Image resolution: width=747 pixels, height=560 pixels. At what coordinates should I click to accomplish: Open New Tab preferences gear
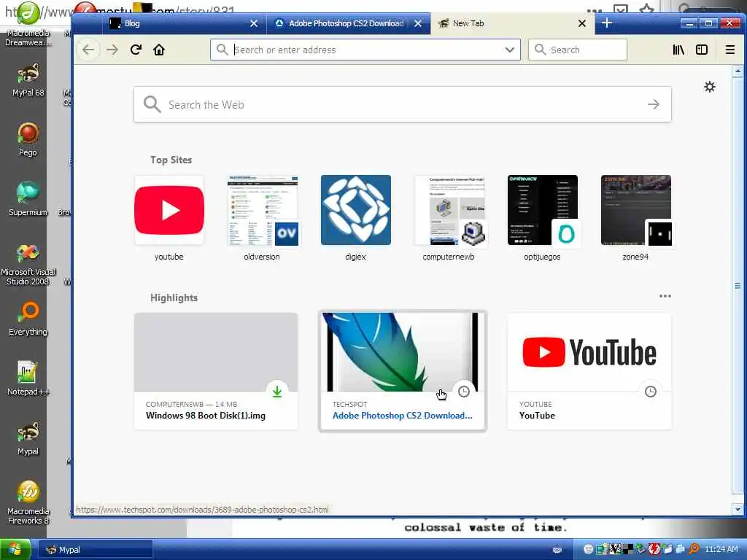pos(710,87)
